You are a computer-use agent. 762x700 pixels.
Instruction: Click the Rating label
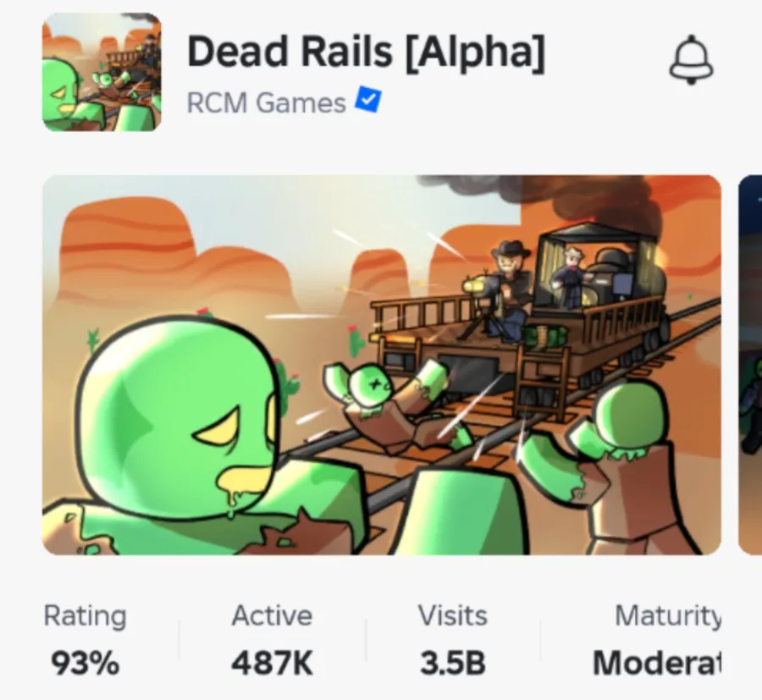(x=85, y=616)
